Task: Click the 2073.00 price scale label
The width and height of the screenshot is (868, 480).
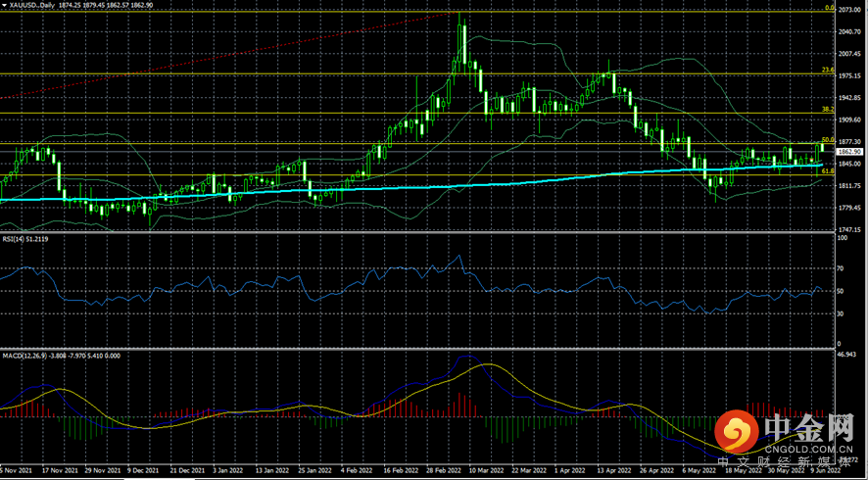Action: [847, 10]
